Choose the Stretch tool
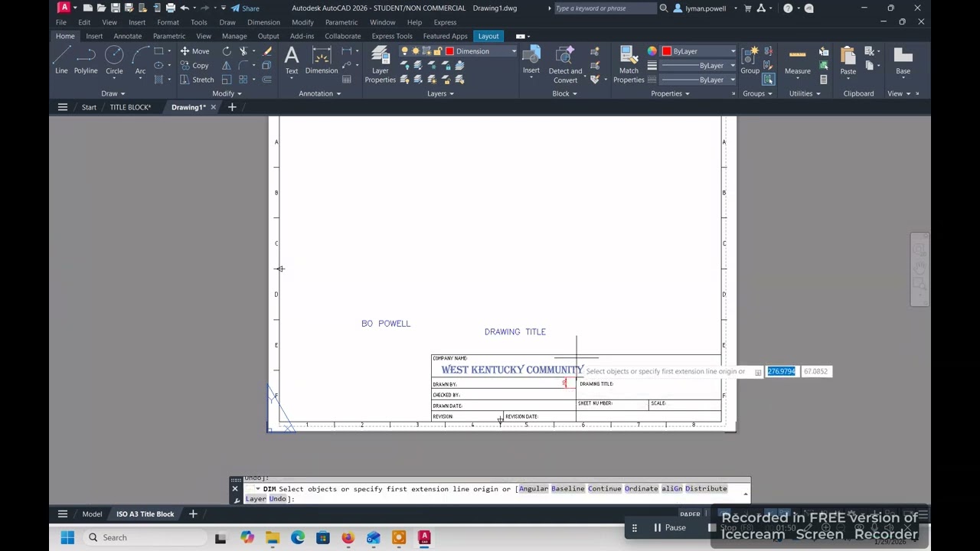This screenshot has height=551, width=980. pos(197,80)
